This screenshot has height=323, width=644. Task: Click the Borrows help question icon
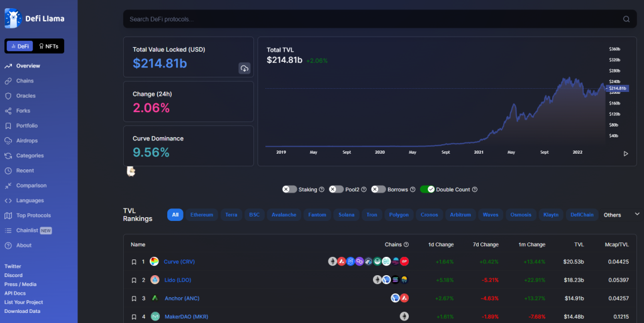tap(413, 190)
